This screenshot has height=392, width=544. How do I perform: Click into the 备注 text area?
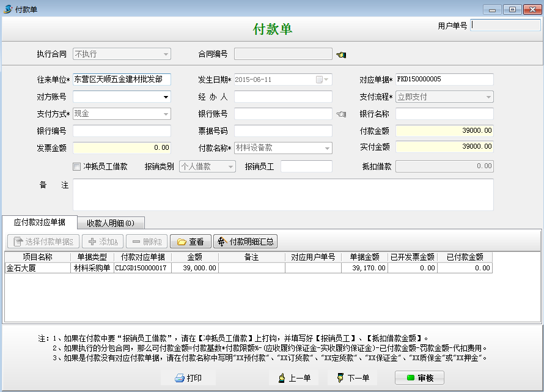pos(283,194)
